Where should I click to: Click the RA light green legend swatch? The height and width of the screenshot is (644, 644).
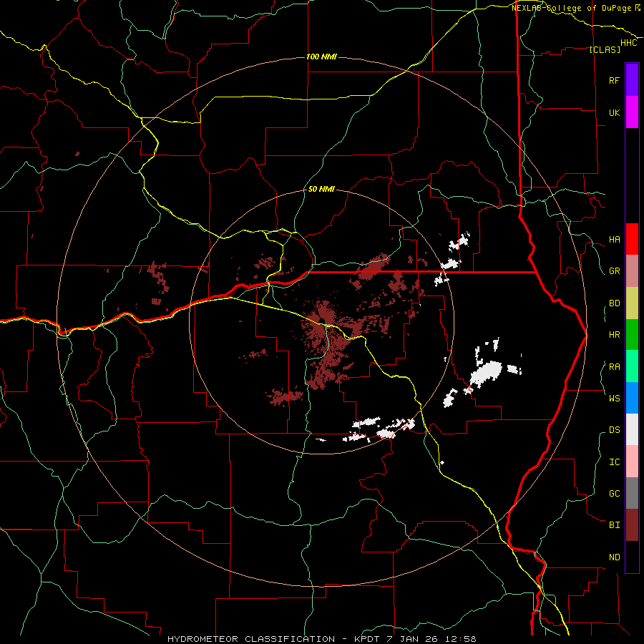(632, 366)
